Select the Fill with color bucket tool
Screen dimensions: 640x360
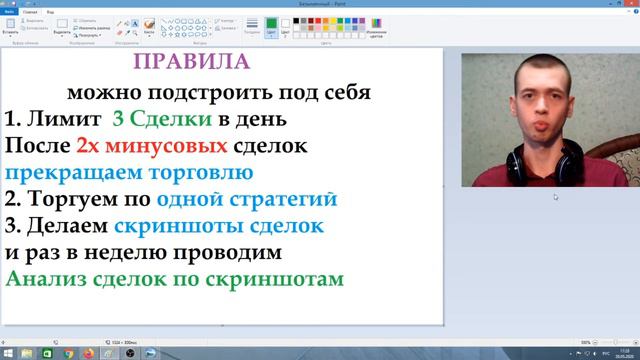click(127, 24)
